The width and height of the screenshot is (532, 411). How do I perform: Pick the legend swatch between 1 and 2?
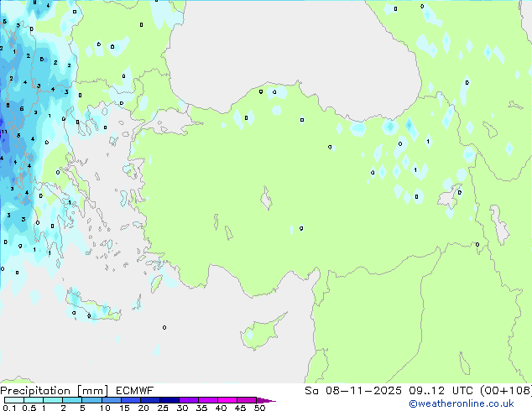pyautogui.click(x=53, y=401)
